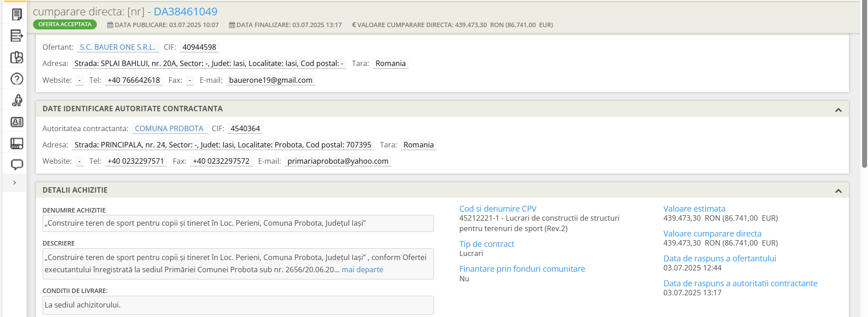Open the help question-mark icon
Image resolution: width=868 pixels, height=317 pixels.
pyautogui.click(x=17, y=79)
